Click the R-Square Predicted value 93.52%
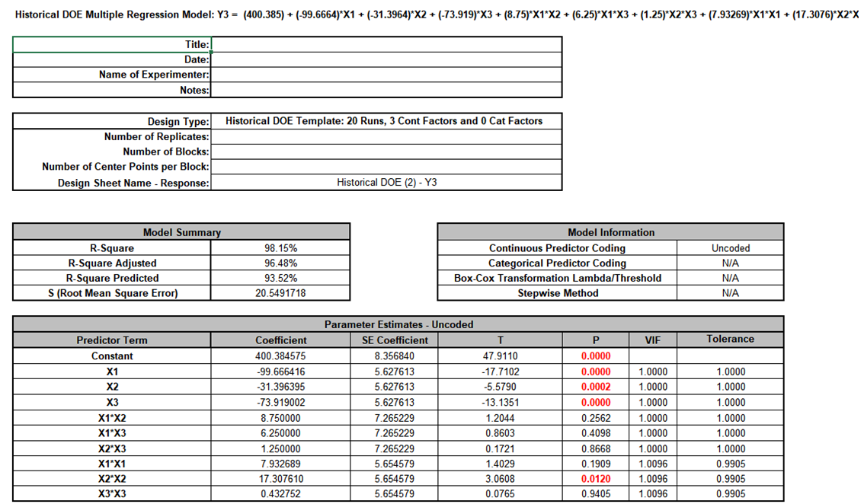The height and width of the screenshot is (504, 864). pos(280,279)
